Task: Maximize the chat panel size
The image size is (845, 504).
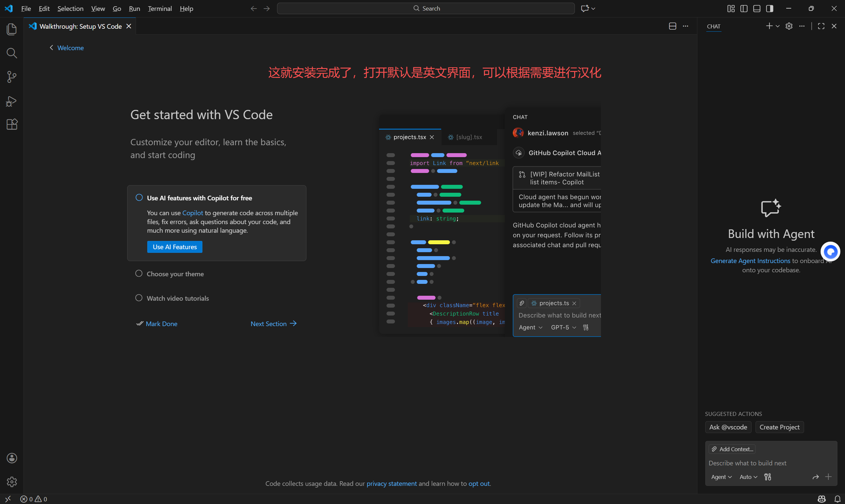Action: [x=821, y=26]
